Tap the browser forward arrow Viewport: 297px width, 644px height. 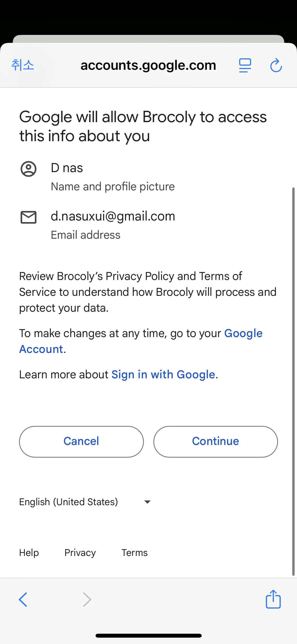point(87,599)
